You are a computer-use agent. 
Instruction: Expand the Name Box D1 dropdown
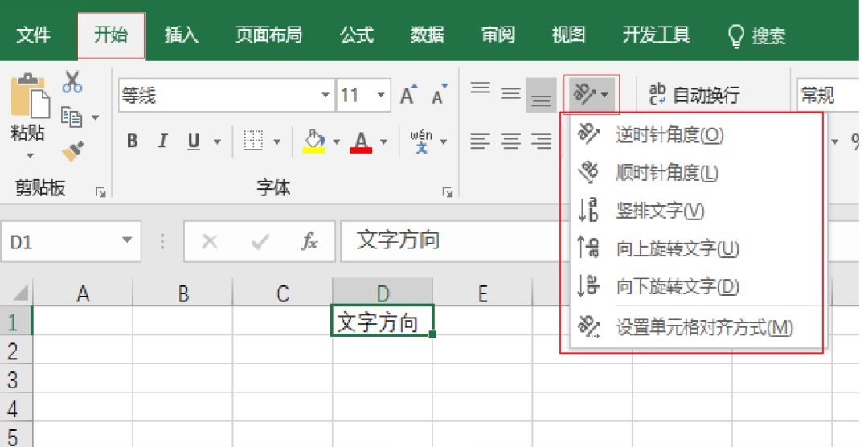click(127, 240)
